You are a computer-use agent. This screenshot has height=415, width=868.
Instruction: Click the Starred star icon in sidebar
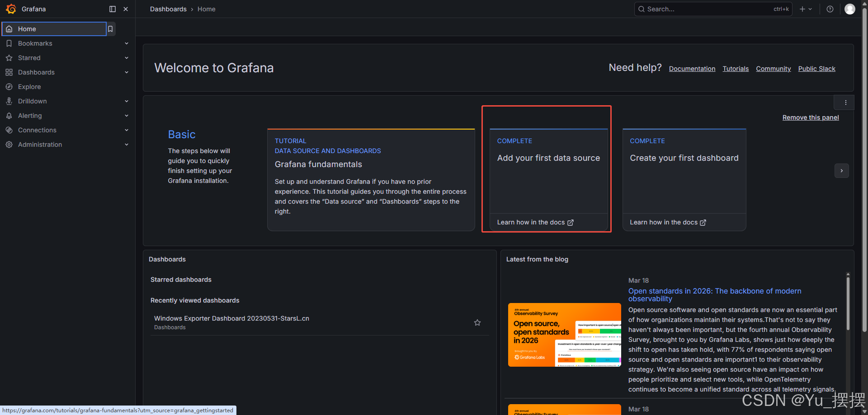[x=9, y=58]
